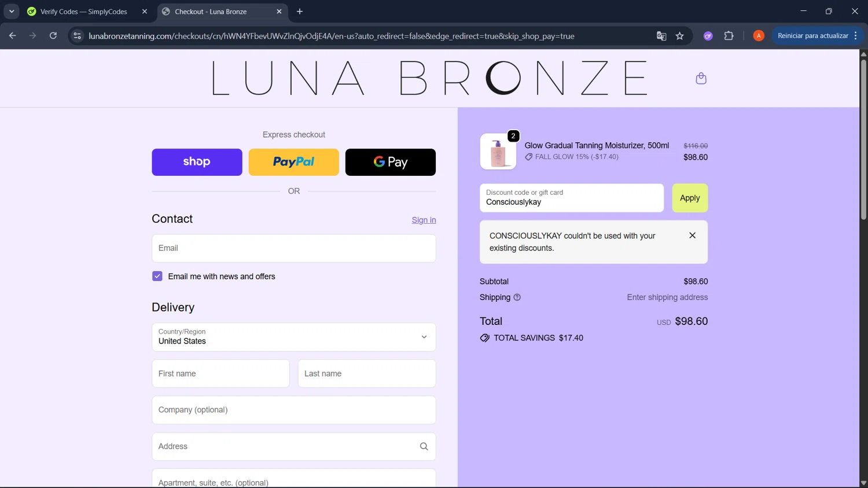
Task: Click the shipping help question mark icon
Action: pos(517,297)
